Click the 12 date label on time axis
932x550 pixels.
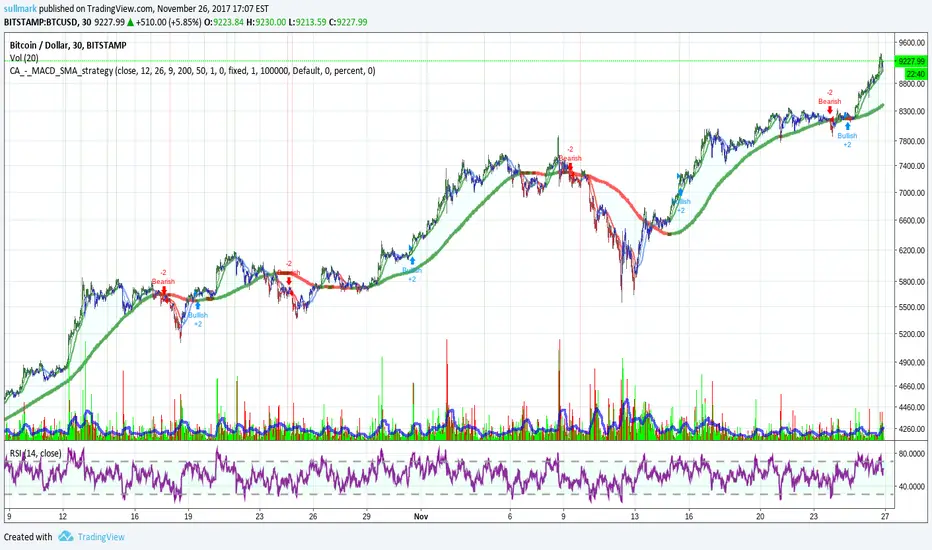(x=62, y=516)
